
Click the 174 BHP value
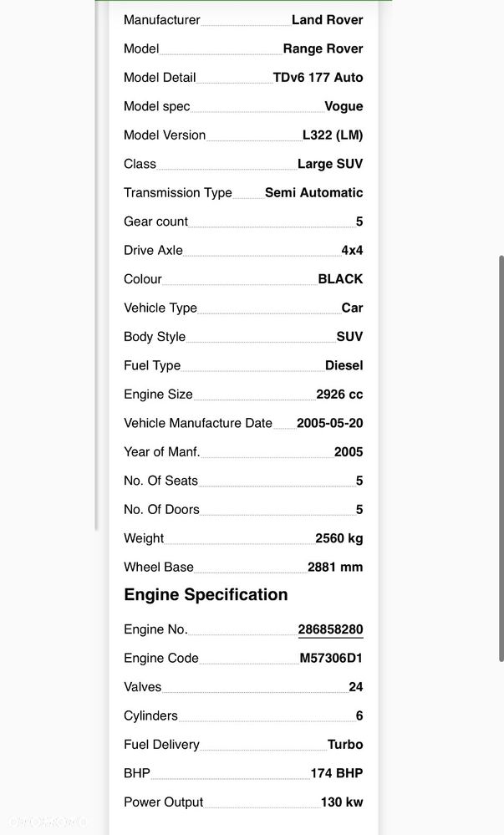[x=337, y=773]
